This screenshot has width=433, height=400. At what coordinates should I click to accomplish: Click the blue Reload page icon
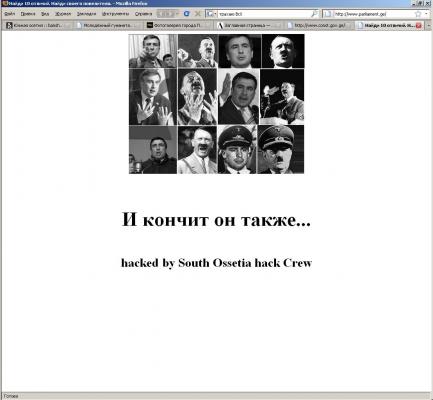(187, 14)
